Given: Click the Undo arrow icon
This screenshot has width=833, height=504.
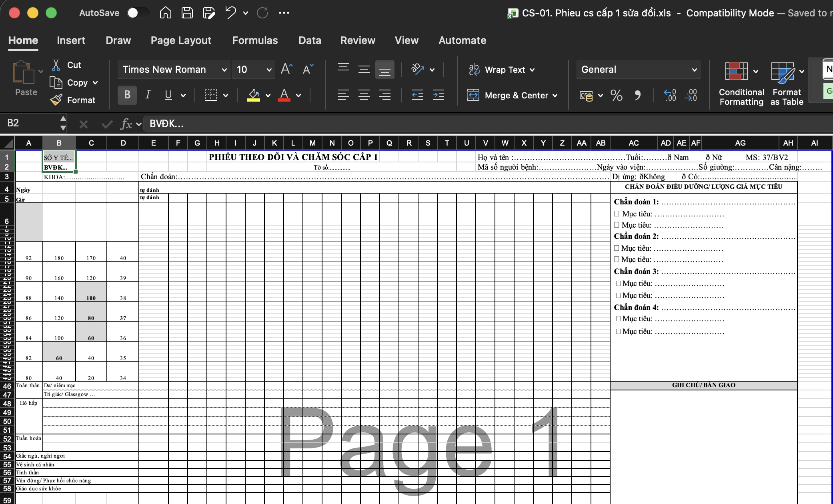Looking at the screenshot, I should (x=230, y=13).
